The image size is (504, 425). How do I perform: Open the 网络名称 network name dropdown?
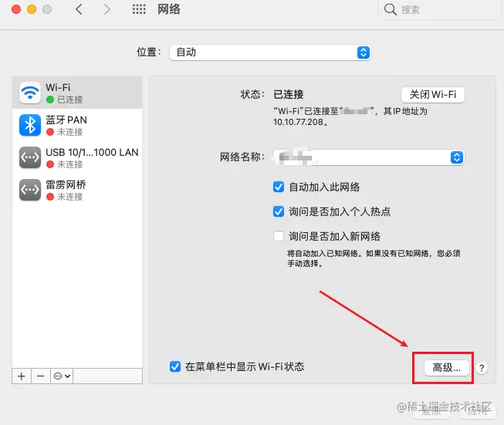tap(368, 157)
